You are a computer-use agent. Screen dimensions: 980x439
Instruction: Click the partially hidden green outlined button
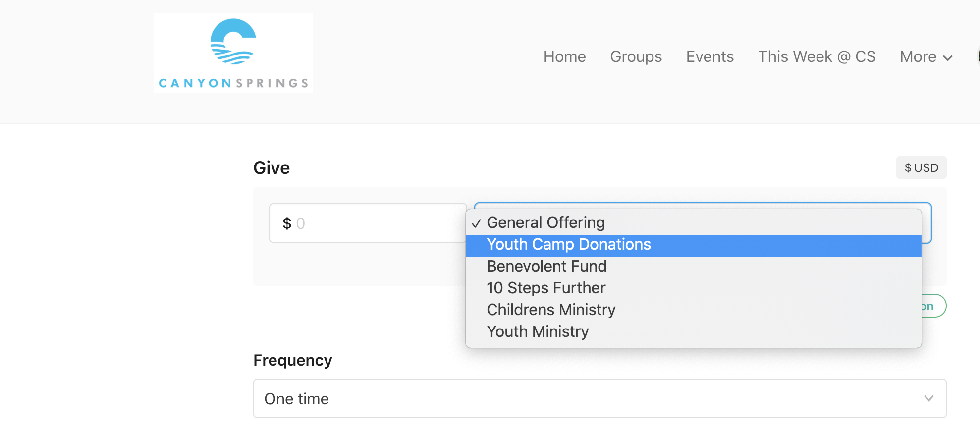coord(933,306)
